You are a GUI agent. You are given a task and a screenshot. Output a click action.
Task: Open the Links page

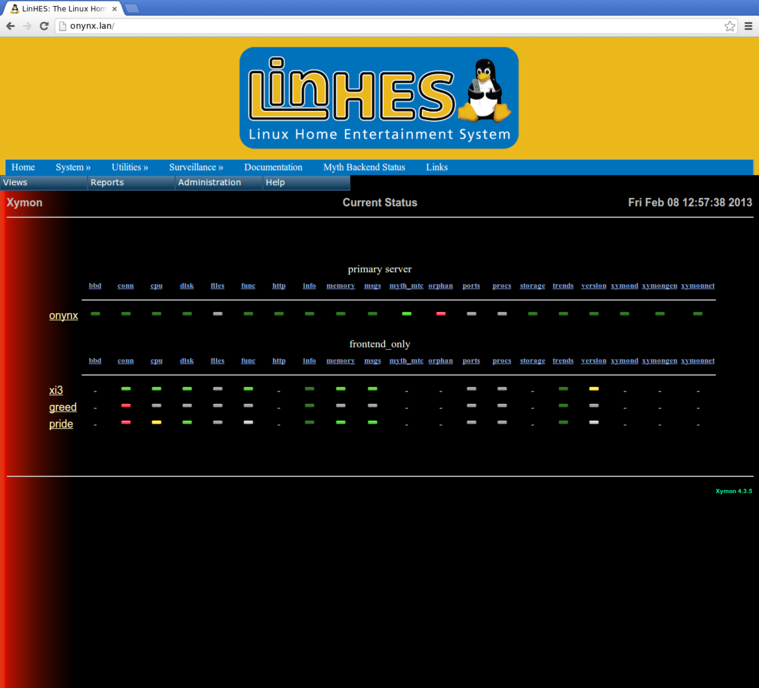437,167
